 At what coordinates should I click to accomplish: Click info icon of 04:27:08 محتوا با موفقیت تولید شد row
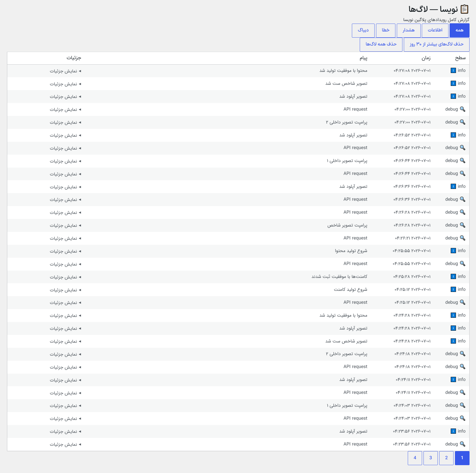(x=453, y=70)
